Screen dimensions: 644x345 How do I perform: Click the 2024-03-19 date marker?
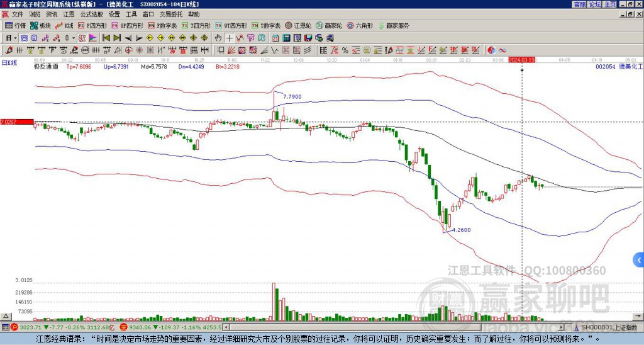[521, 60]
